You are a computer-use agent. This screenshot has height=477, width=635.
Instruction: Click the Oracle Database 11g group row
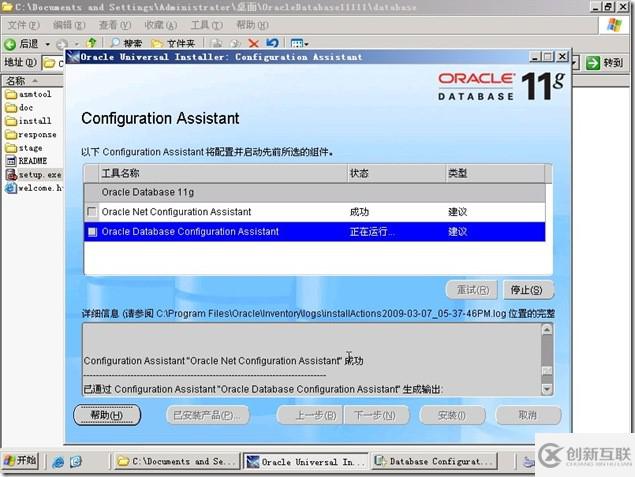tap(314, 192)
